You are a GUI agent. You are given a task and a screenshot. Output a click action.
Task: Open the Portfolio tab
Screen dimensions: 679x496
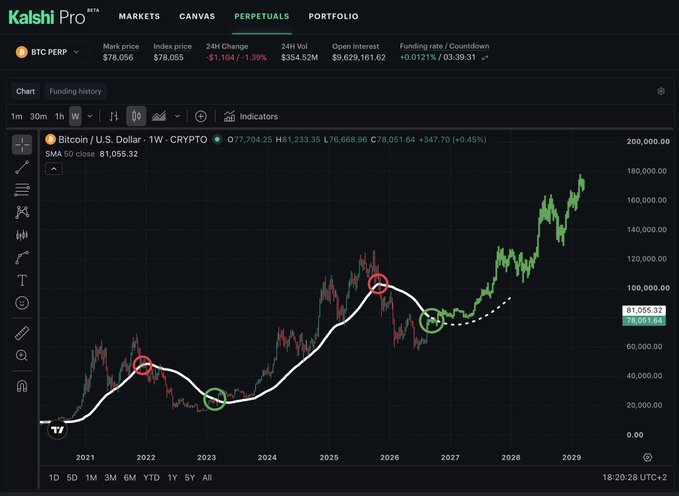point(333,16)
